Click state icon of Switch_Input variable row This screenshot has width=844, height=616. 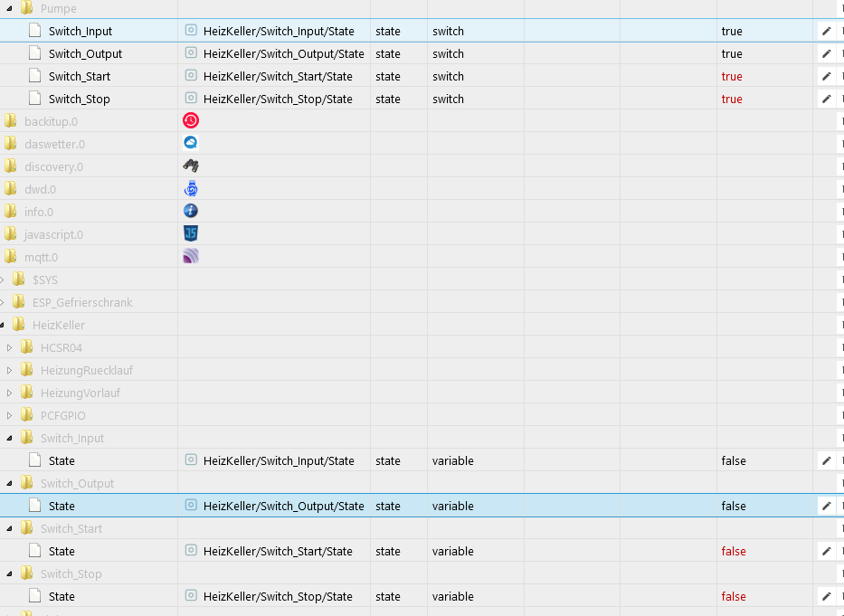pos(191,460)
